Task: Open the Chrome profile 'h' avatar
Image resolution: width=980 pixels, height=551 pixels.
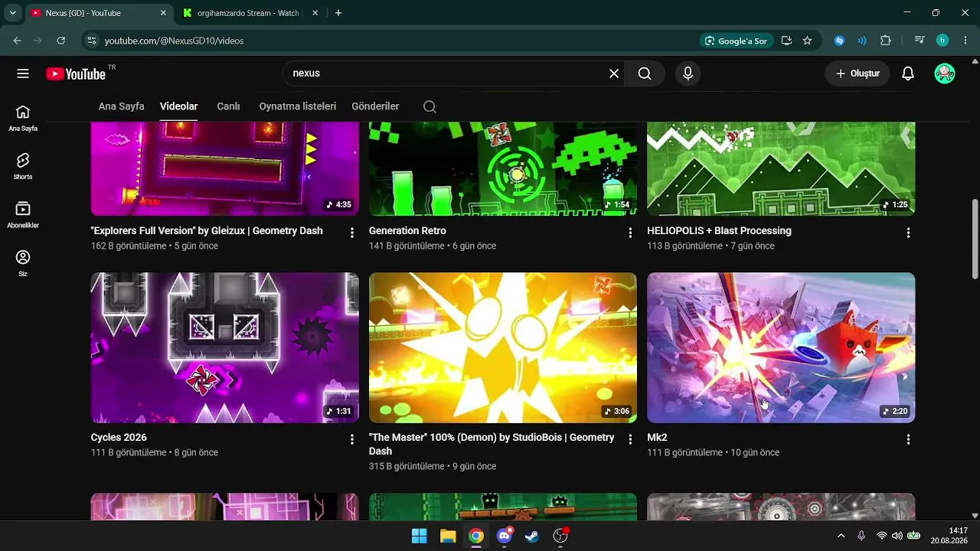Action: click(x=942, y=41)
